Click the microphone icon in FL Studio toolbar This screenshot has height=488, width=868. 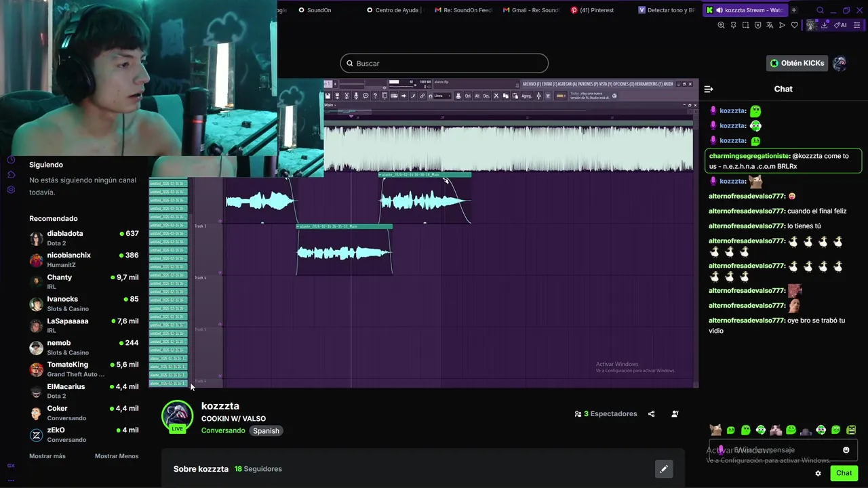tap(356, 96)
